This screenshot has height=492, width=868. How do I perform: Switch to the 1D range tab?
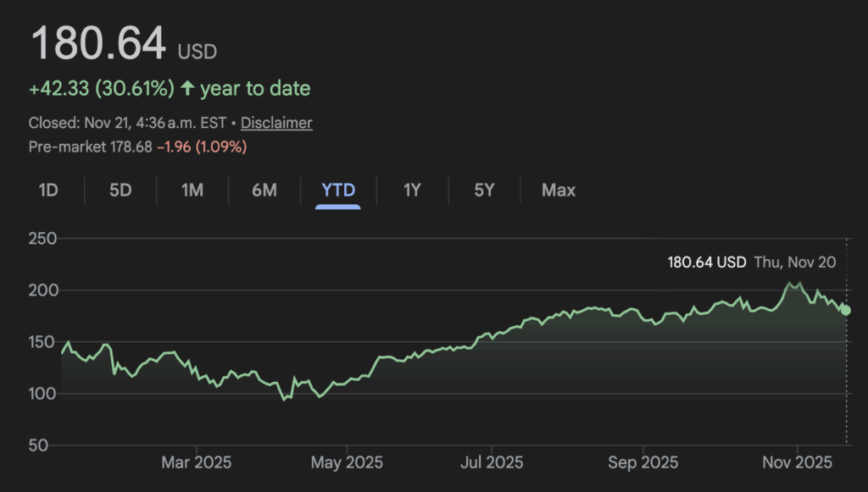click(x=48, y=190)
